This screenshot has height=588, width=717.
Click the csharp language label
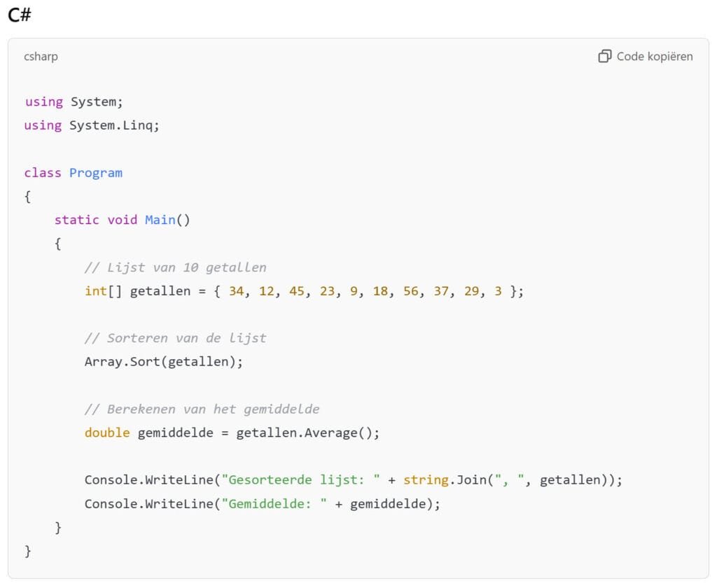pos(41,56)
